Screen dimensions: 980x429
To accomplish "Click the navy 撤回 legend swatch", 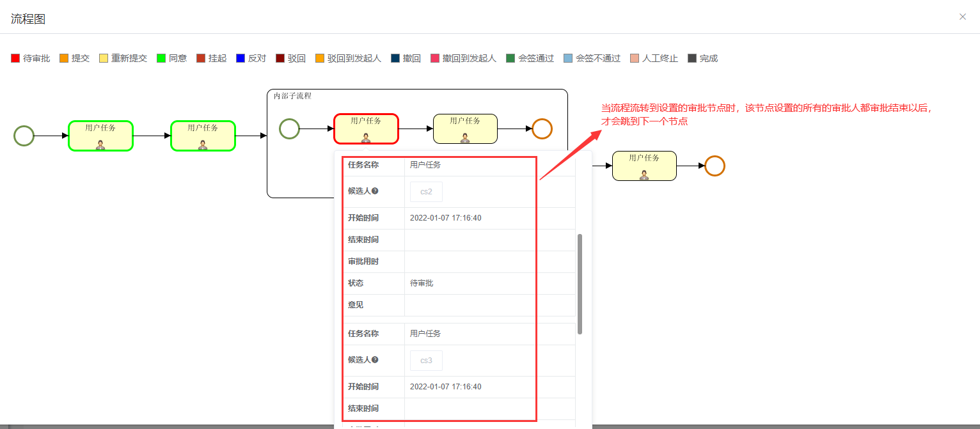I will (x=395, y=58).
